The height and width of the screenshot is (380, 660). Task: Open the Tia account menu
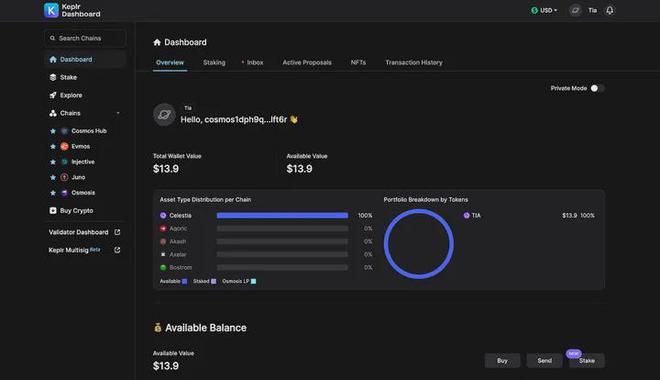[593, 10]
